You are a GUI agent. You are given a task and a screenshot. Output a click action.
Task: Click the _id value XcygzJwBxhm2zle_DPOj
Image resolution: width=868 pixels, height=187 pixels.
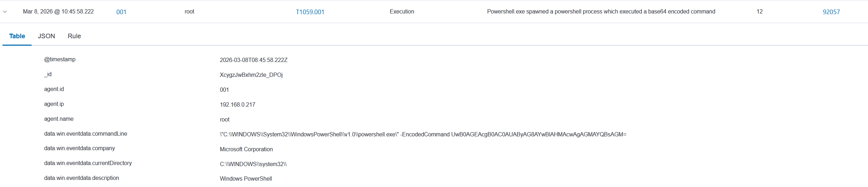coord(251,75)
